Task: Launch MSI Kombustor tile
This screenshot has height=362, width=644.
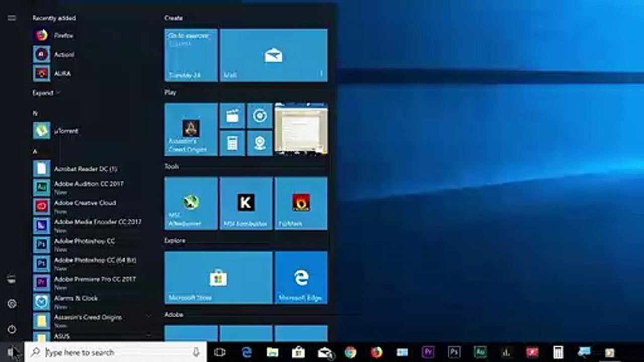Action: pos(246,203)
